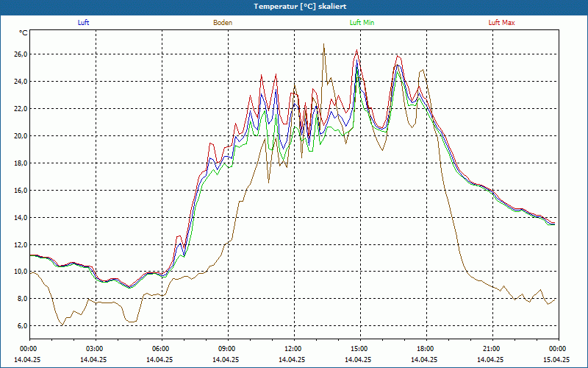Image resolution: width=588 pixels, height=368 pixels.
Task: Select the green 'Luft Min' legend label
Action: (x=362, y=23)
